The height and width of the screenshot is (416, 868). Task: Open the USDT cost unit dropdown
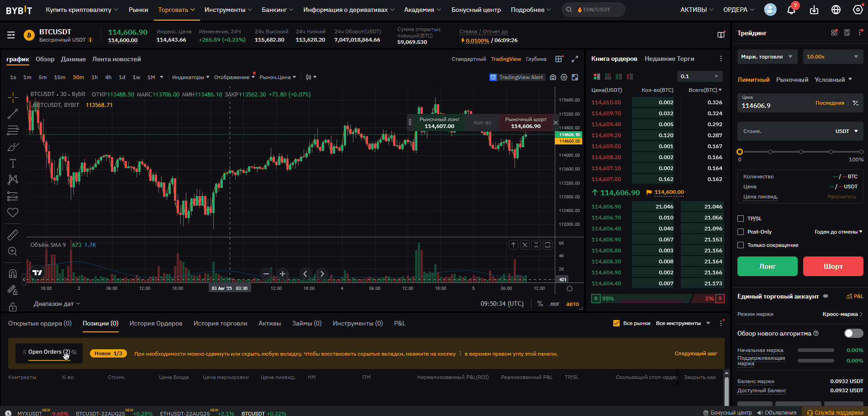click(846, 131)
